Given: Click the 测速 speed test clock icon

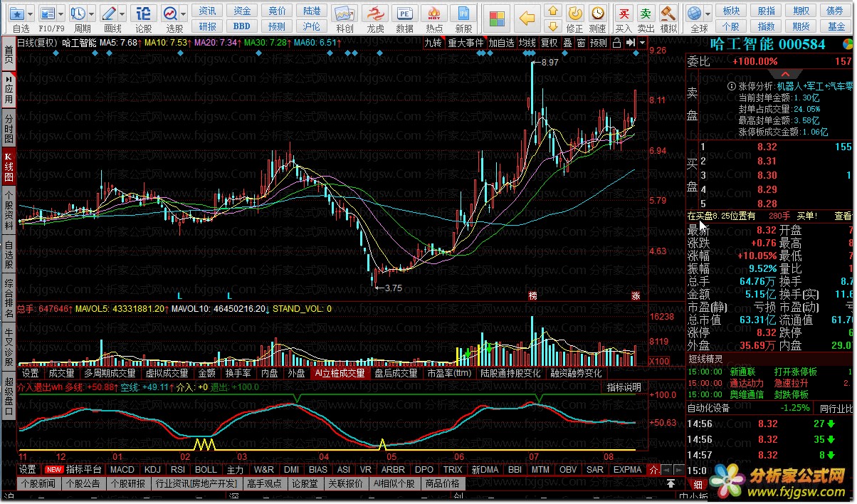Looking at the screenshot, I should tap(598, 13).
